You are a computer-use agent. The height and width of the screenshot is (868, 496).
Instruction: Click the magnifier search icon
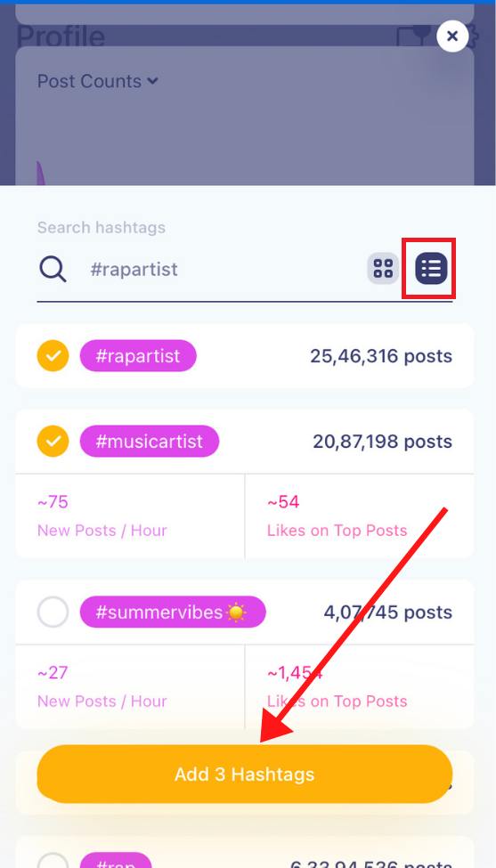coord(53,270)
